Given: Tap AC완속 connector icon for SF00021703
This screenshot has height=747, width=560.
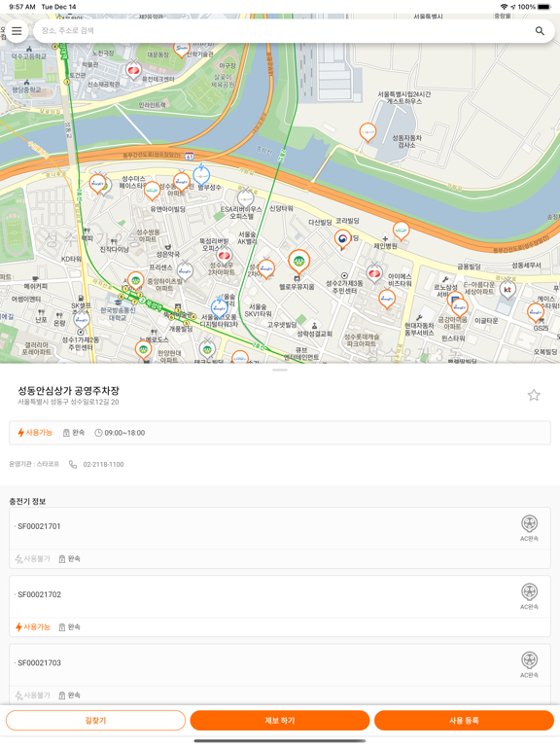Looking at the screenshot, I should [529, 665].
